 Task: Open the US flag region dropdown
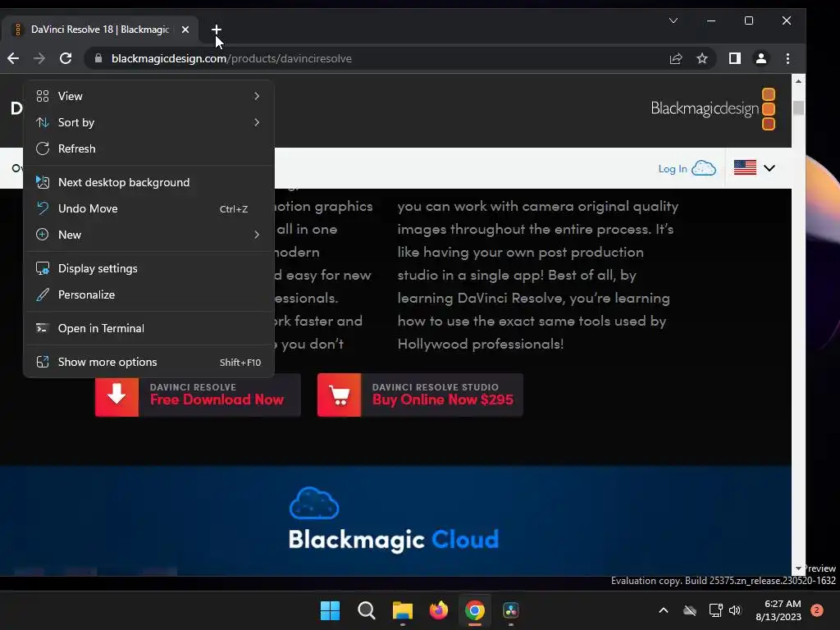755,168
